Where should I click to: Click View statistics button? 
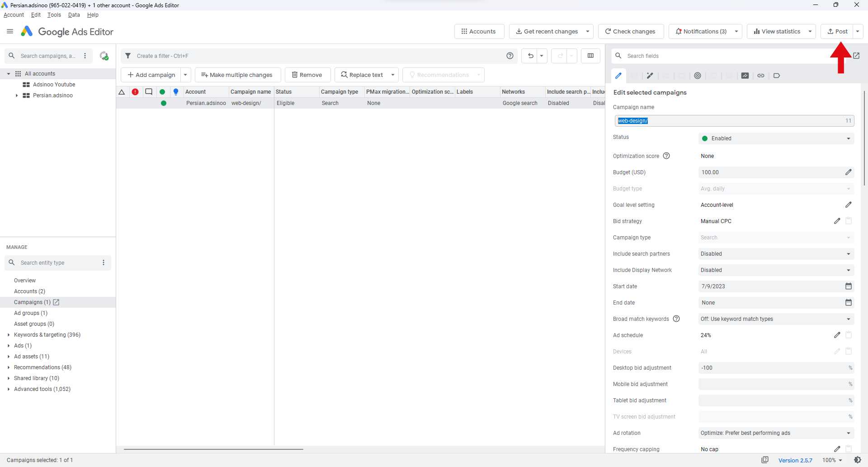tap(777, 31)
